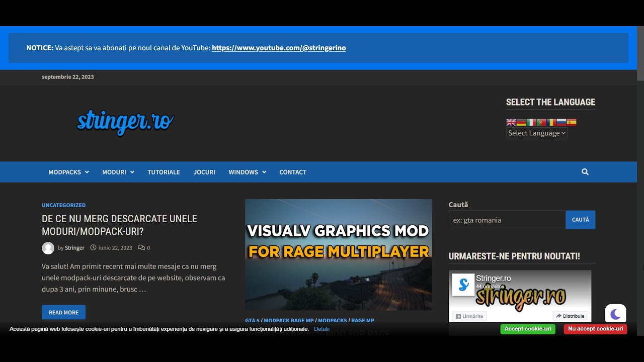
Task: Open the GTA 5 category tag
Action: (x=252, y=320)
